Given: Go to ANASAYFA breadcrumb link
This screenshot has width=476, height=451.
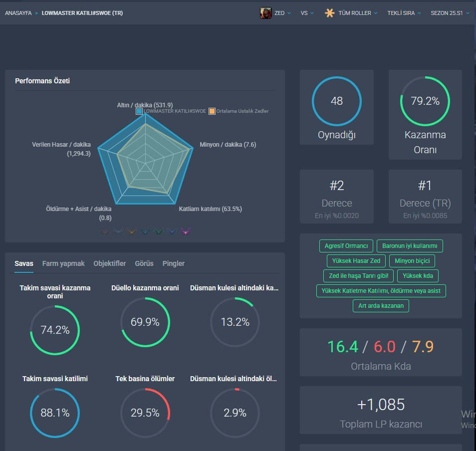Looking at the screenshot, I should coord(18,13).
